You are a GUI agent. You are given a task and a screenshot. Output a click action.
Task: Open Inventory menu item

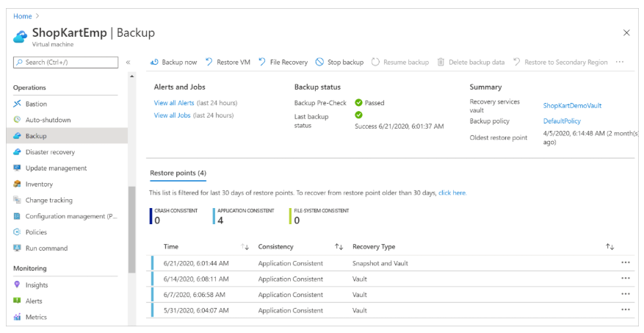click(x=39, y=185)
